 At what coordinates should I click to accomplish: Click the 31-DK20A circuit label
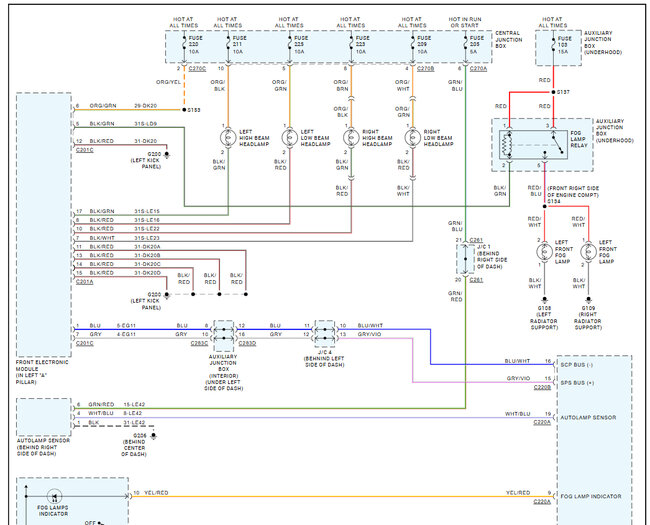147,247
